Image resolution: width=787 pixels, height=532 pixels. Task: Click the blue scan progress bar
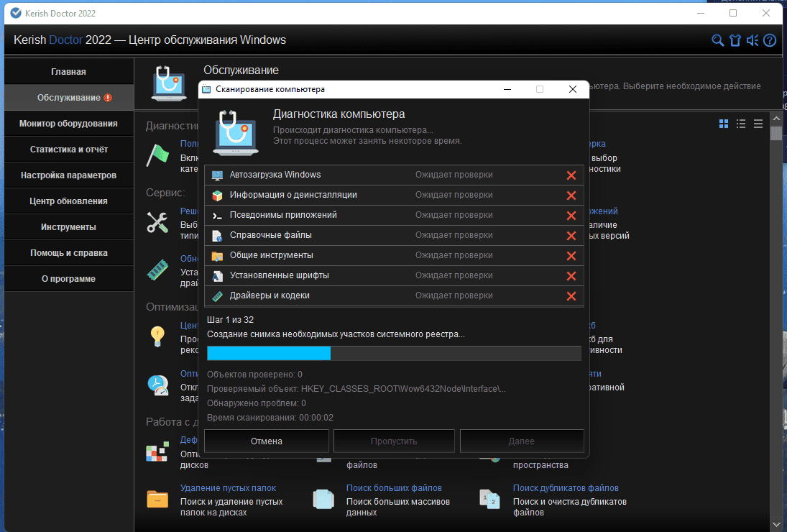point(394,353)
